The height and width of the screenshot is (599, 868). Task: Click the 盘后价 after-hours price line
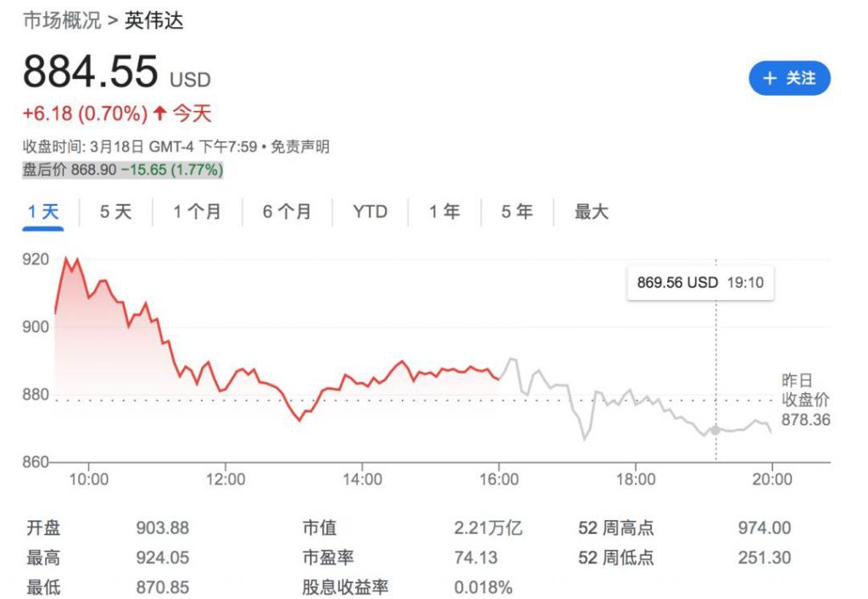click(123, 169)
